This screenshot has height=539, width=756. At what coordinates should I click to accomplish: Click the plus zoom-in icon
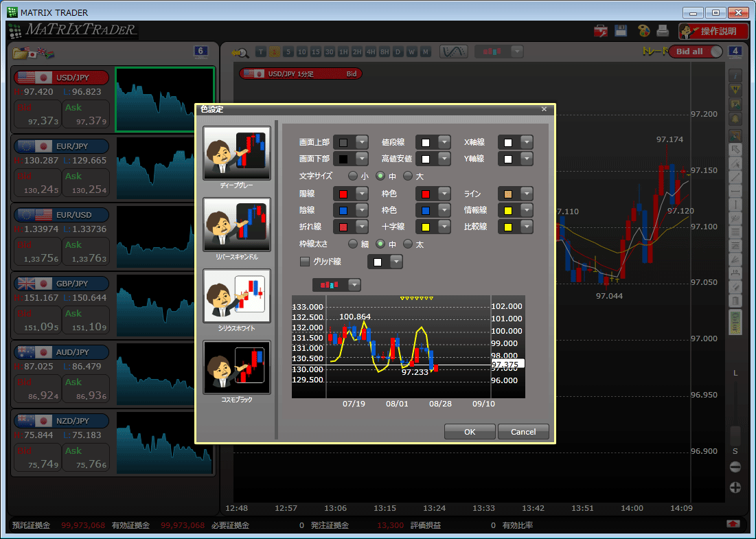point(735,488)
